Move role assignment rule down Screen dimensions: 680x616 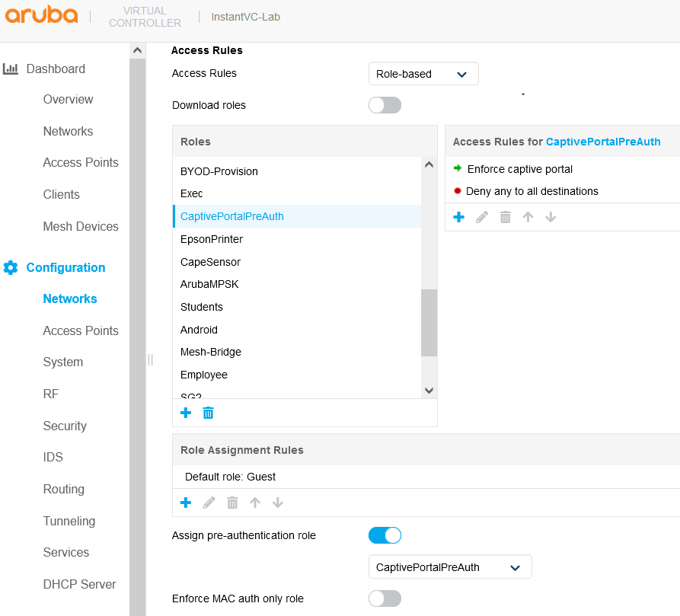278,503
